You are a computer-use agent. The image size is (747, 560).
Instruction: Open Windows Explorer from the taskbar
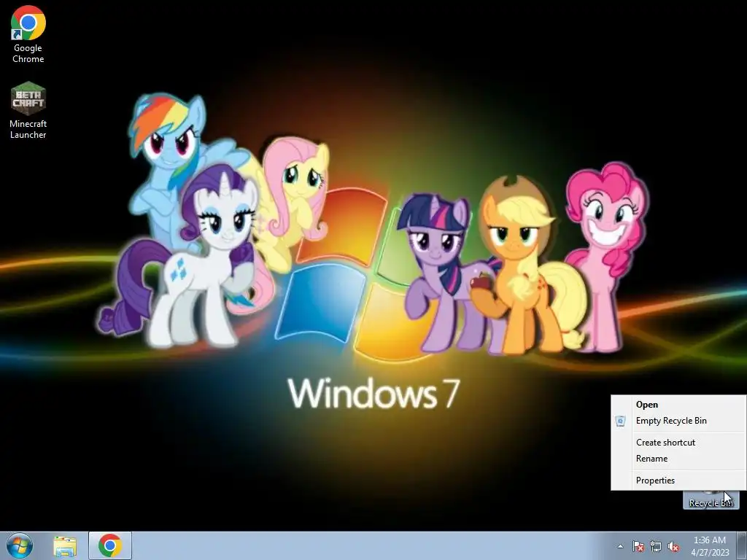point(65,546)
